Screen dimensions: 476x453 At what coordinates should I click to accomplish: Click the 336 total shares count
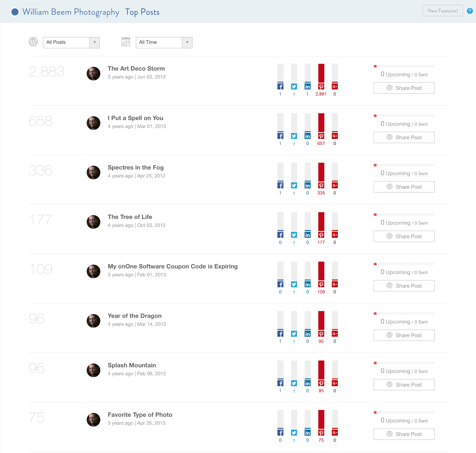[x=41, y=170]
